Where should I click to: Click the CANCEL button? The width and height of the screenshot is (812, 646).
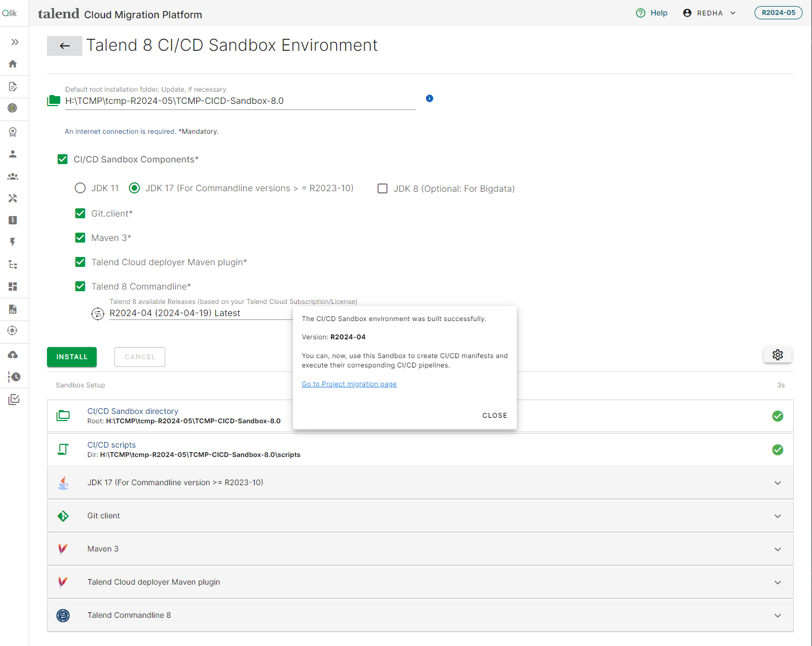140,357
